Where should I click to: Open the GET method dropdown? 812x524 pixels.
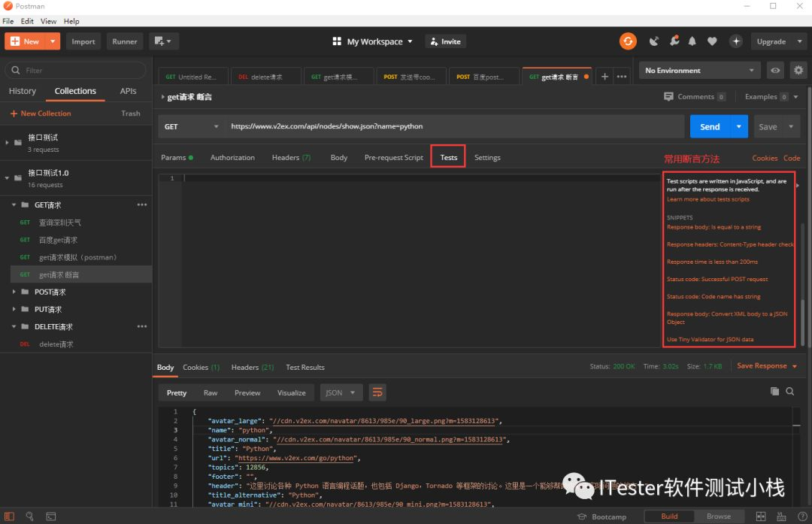tap(190, 126)
